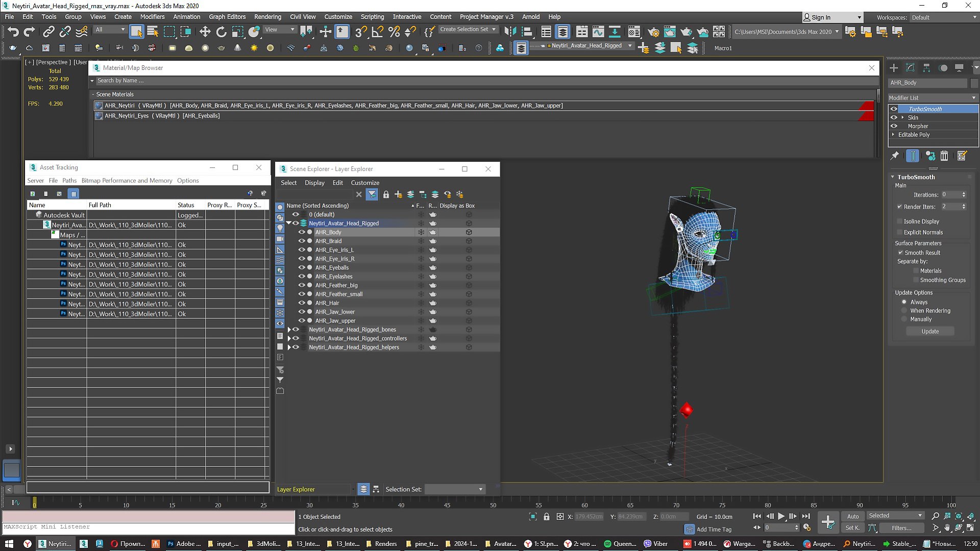Toggle 3D Snaps in main toolbar
The width and height of the screenshot is (980, 551).
(x=361, y=32)
